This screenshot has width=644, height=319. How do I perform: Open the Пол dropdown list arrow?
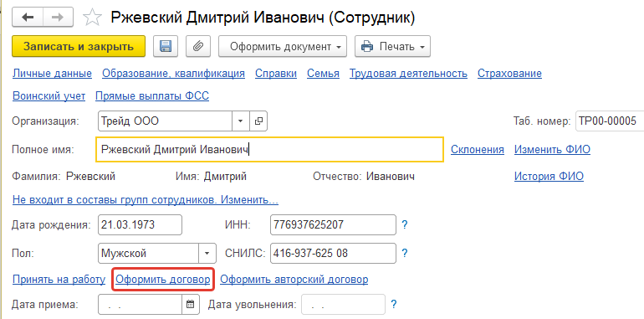[x=207, y=253]
